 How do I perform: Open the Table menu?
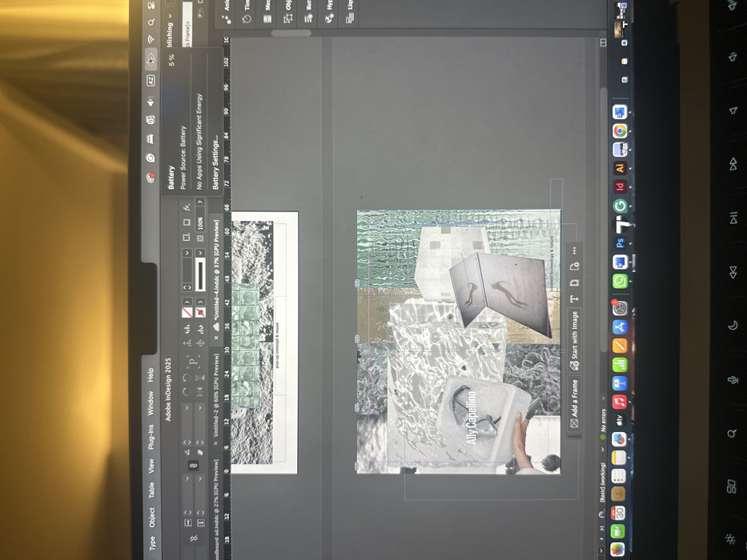[x=151, y=490]
